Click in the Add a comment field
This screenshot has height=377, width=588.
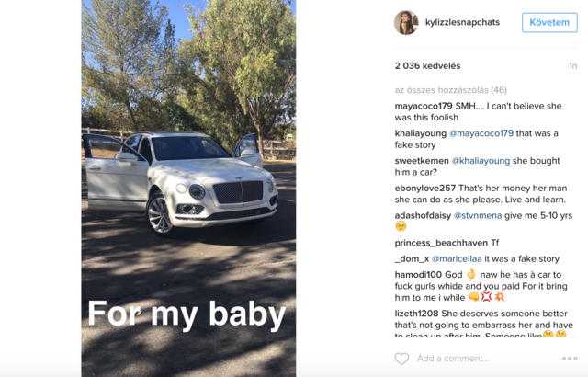484,359
